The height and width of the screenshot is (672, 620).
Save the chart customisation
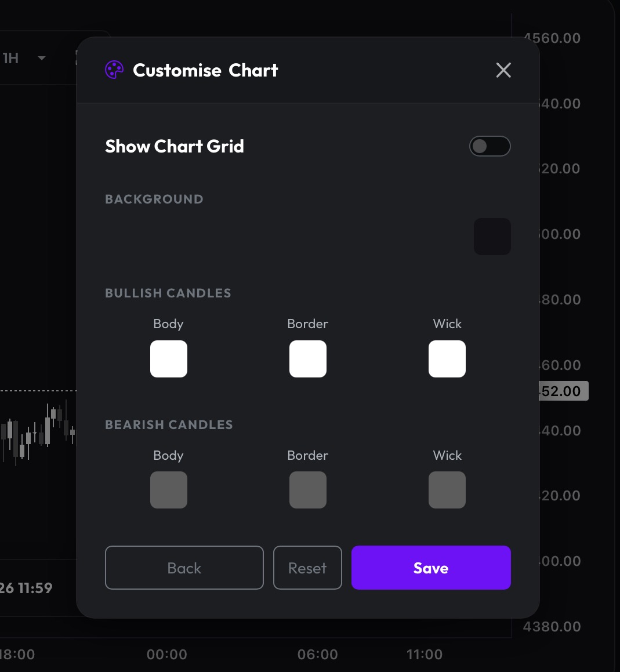(x=431, y=568)
